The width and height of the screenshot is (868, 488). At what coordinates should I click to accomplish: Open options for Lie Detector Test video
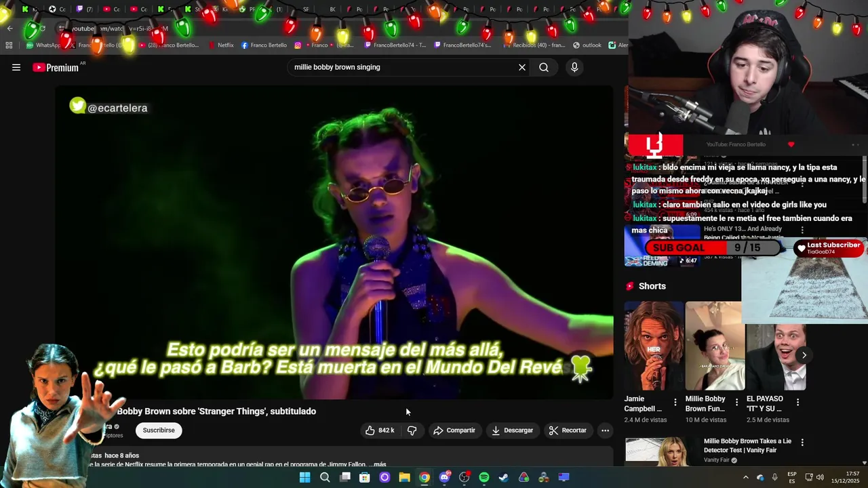pos(802,443)
